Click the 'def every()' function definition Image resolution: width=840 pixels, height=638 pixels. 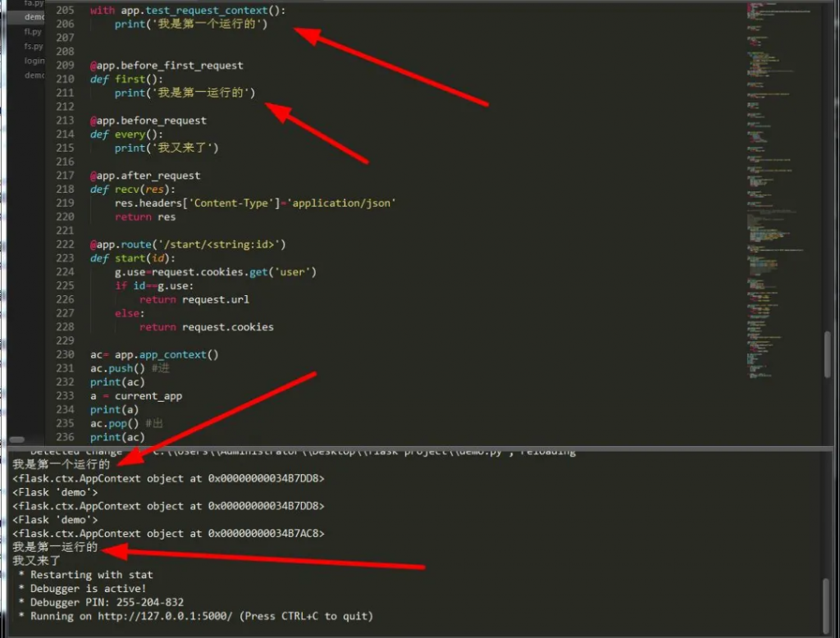click(129, 134)
